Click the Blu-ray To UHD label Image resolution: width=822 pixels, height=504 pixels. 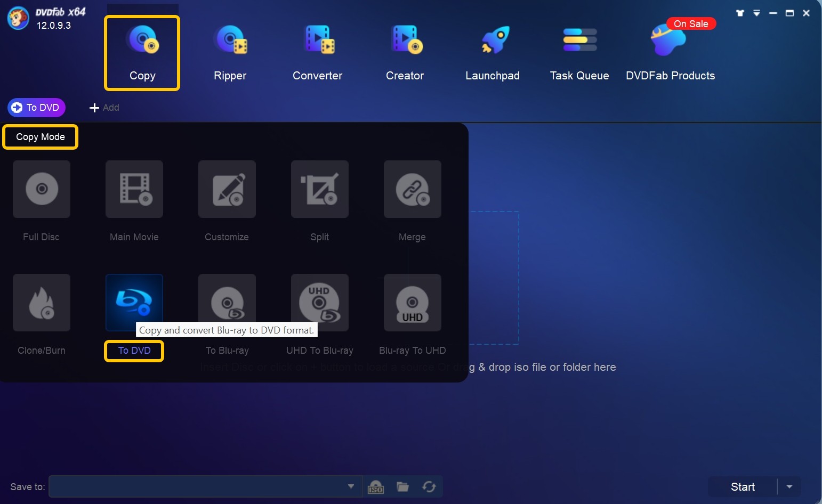click(x=413, y=351)
